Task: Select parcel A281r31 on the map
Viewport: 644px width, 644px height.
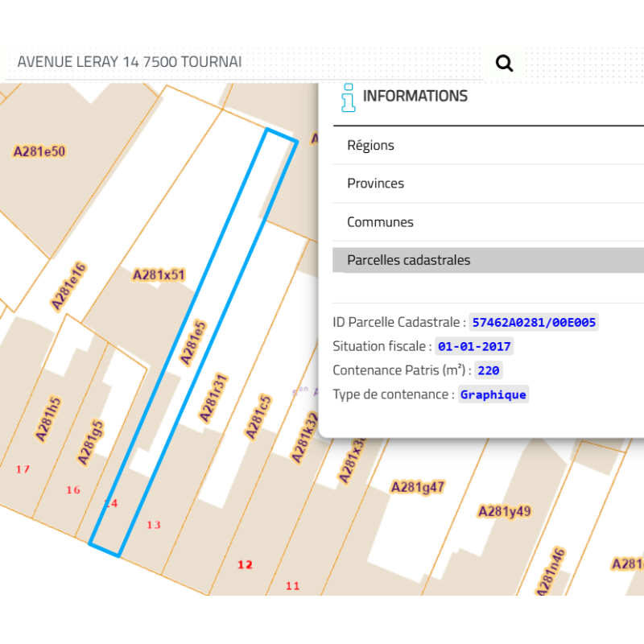Action: (214, 397)
